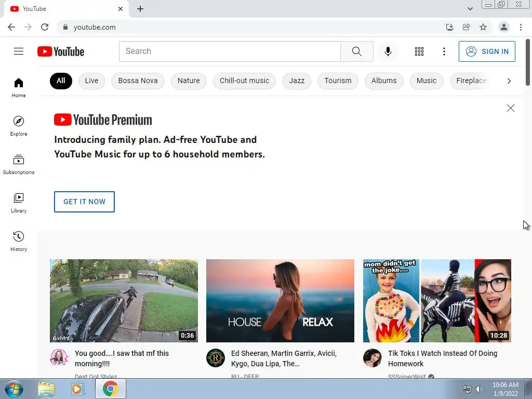The width and height of the screenshot is (532, 399).
Task: Select the Chill-out music chip
Action: pos(244,81)
